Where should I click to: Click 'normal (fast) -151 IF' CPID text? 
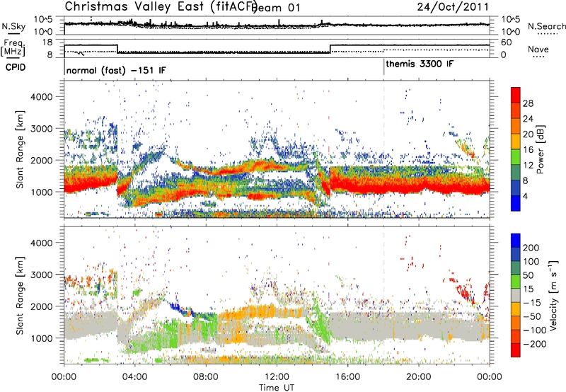(x=116, y=70)
